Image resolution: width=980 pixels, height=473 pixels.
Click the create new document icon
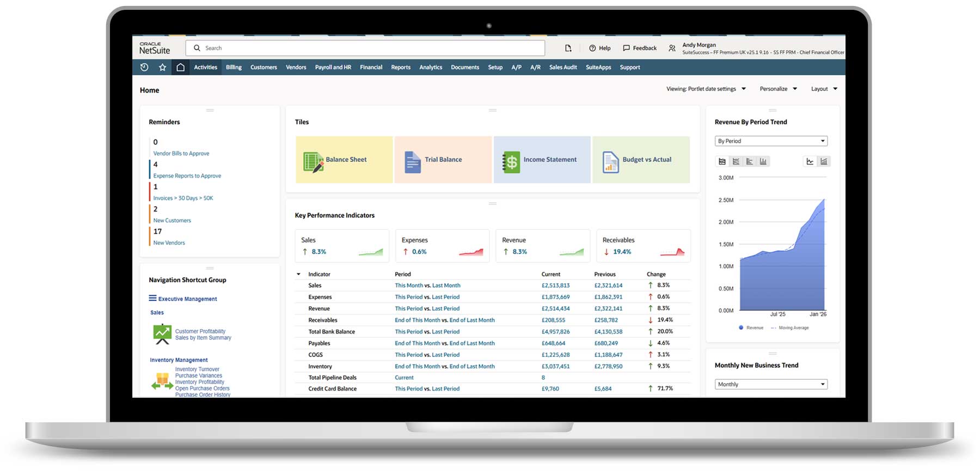(x=568, y=48)
